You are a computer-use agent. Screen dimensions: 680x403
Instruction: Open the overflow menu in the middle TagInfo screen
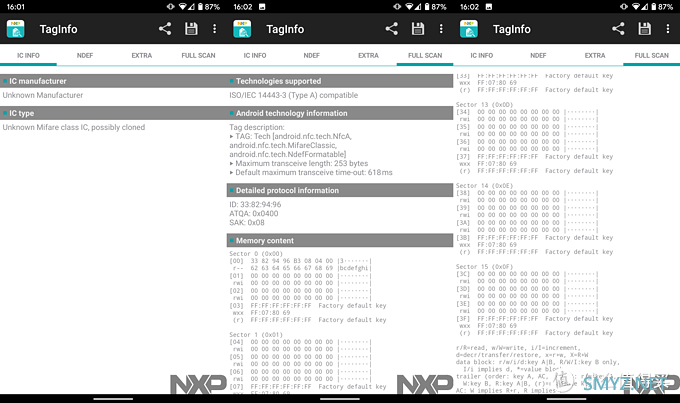pyautogui.click(x=441, y=29)
